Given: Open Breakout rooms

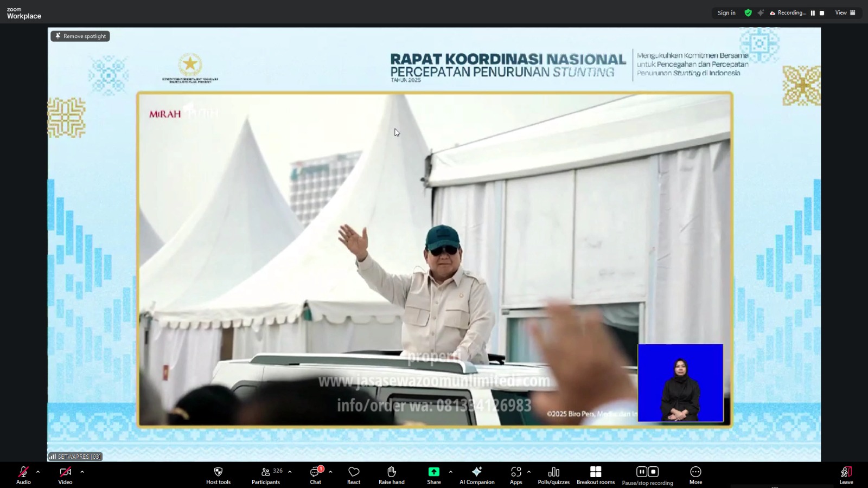Looking at the screenshot, I should coord(595,472).
